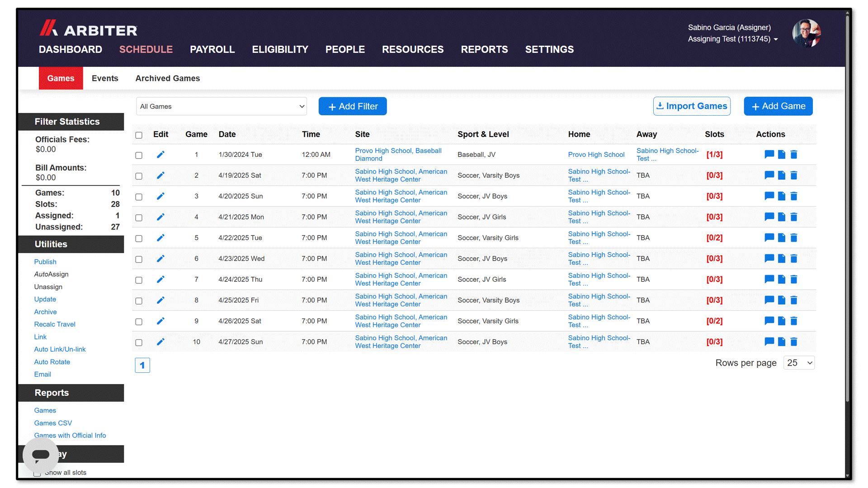Select all games header checkbox
Image resolution: width=868 pixels, height=488 pixels.
(x=139, y=135)
